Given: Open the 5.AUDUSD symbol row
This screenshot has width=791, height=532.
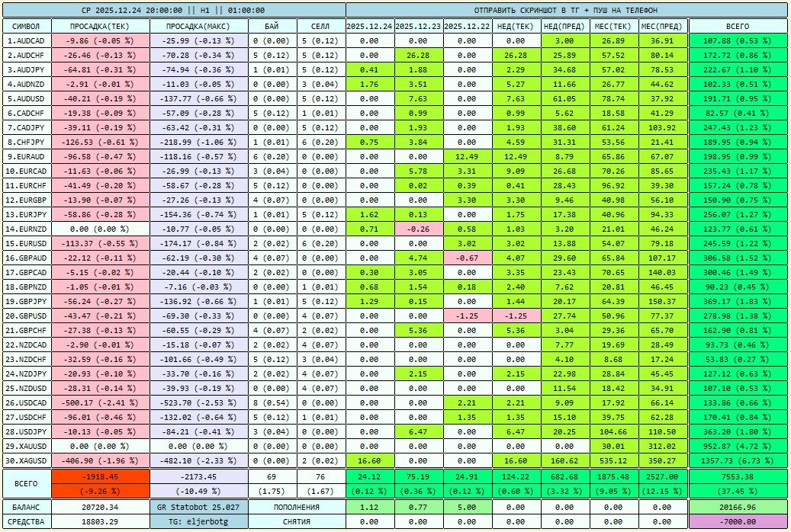Looking at the screenshot, I should click(26, 99).
